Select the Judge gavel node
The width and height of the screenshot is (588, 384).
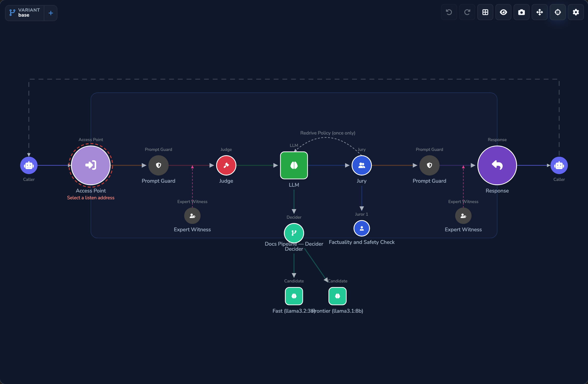click(x=226, y=165)
